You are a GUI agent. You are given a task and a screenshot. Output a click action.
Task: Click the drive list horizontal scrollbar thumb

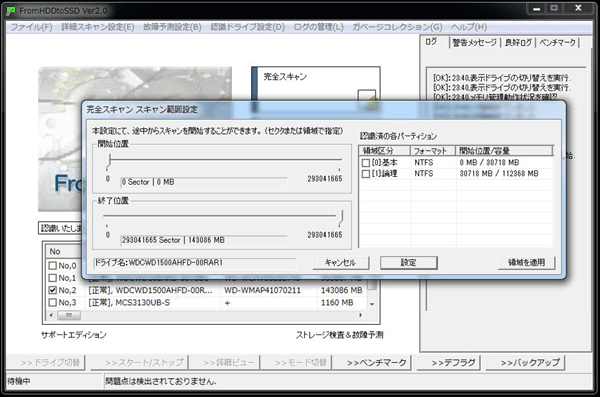point(69,315)
